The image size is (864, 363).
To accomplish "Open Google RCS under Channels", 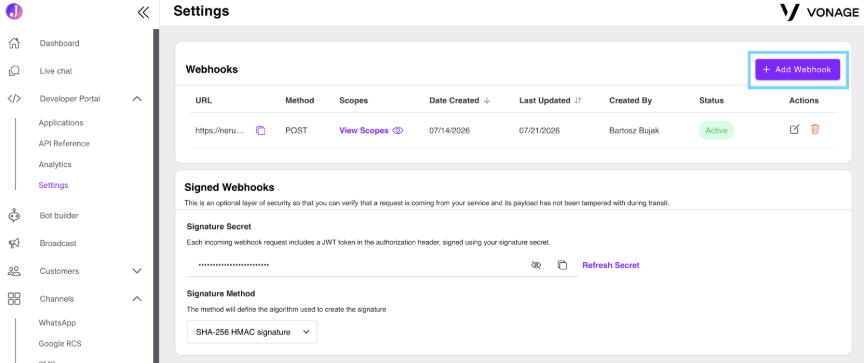I will pos(60,344).
